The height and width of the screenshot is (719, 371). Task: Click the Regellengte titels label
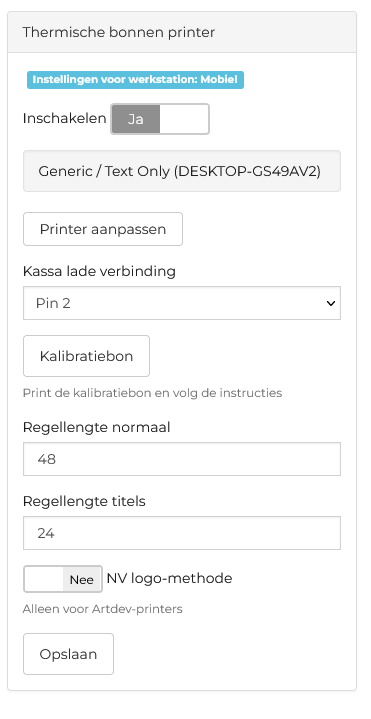coord(84,501)
